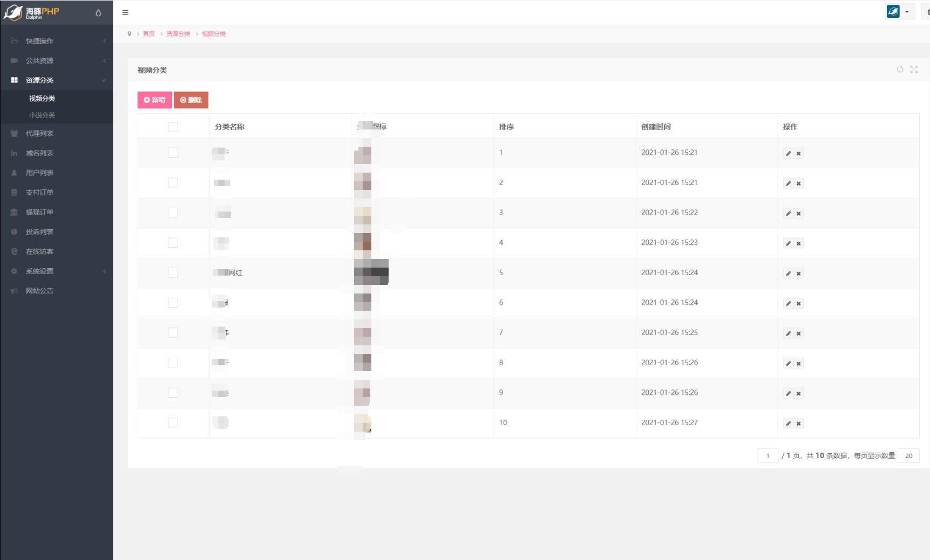Click the refresh icon in panel header
This screenshot has width=930, height=560.
tap(900, 70)
